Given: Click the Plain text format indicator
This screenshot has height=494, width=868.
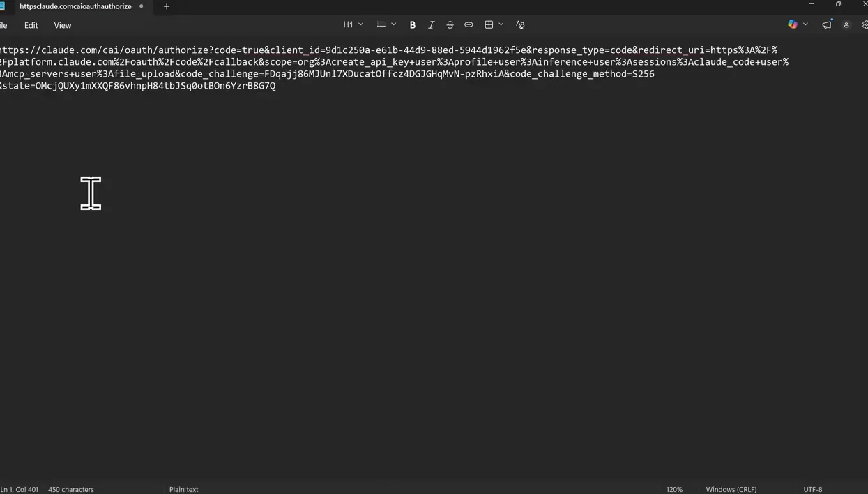Looking at the screenshot, I should tap(184, 489).
